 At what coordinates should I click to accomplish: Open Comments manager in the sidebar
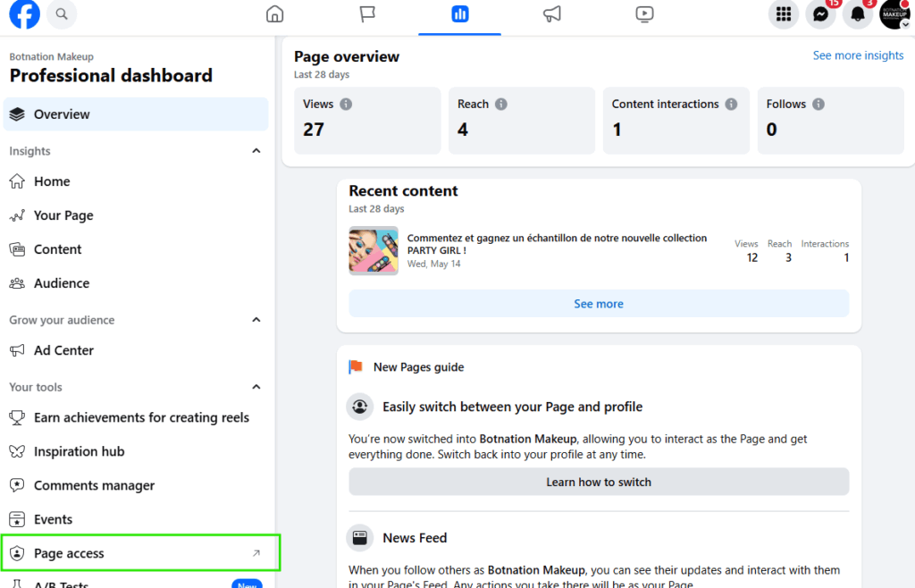pyautogui.click(x=94, y=485)
